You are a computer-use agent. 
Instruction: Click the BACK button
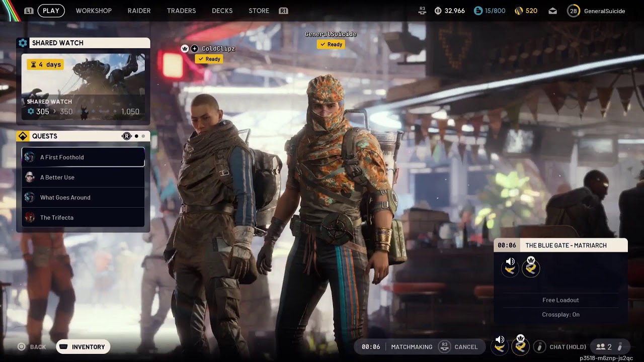click(x=32, y=346)
